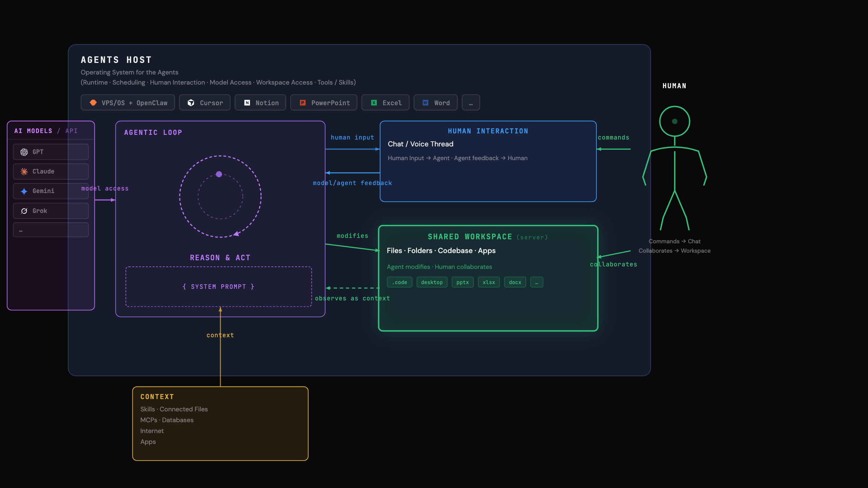
Task: Click the AI MODELS / API header
Action: point(46,131)
